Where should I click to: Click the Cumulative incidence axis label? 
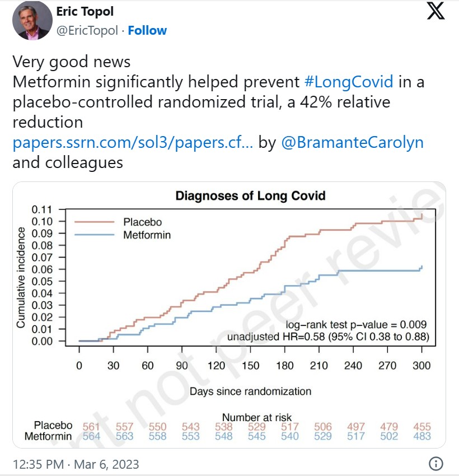tap(21, 277)
